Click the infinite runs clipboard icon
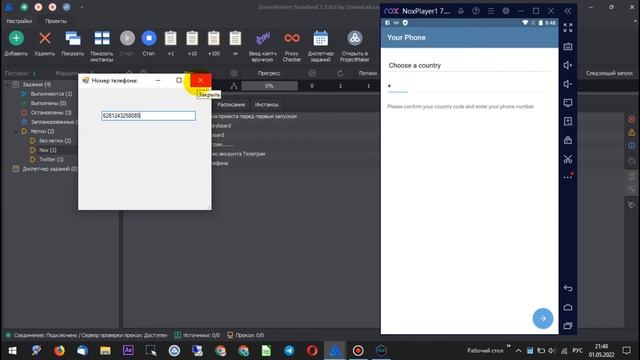 point(235,38)
